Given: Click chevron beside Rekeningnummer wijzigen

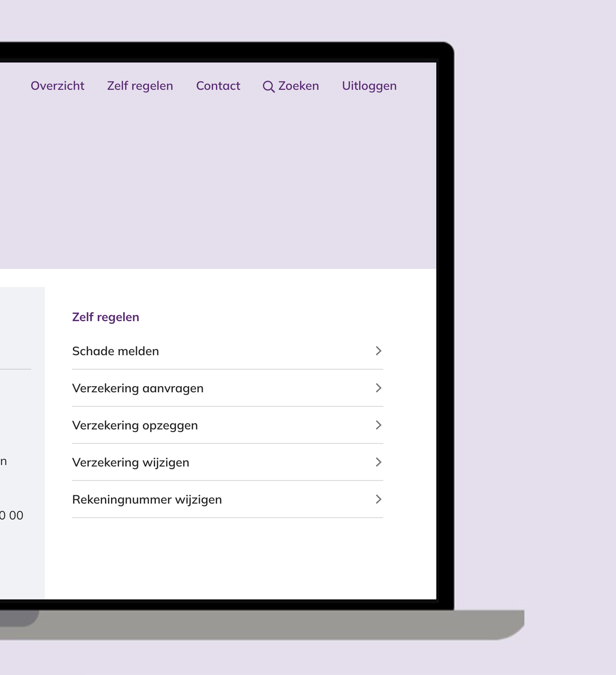Looking at the screenshot, I should click(378, 500).
